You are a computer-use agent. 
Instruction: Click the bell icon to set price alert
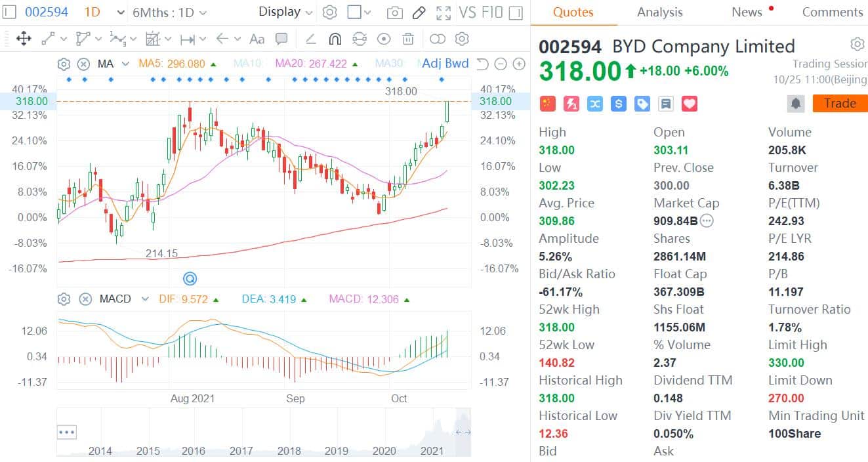click(x=796, y=103)
